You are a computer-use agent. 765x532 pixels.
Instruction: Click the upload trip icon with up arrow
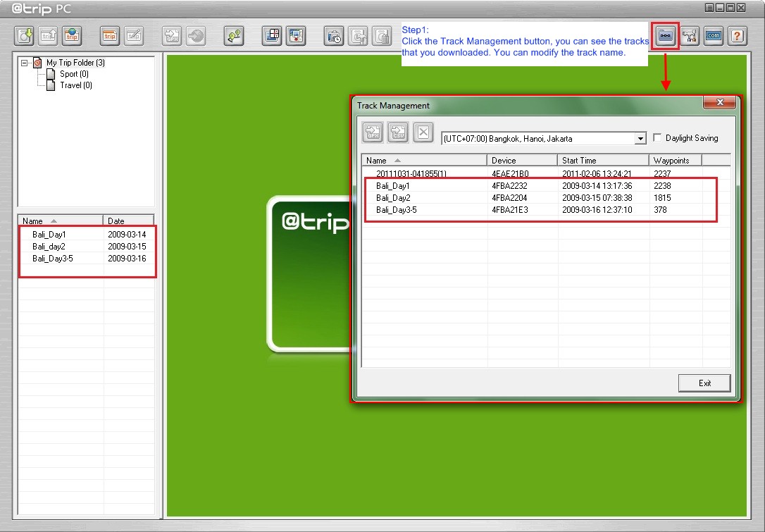tap(48, 36)
